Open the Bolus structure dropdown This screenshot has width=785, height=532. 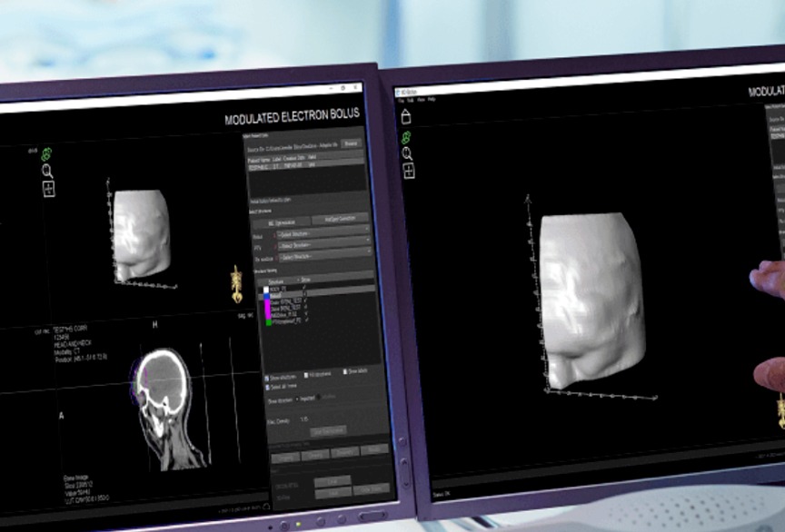coord(324,233)
